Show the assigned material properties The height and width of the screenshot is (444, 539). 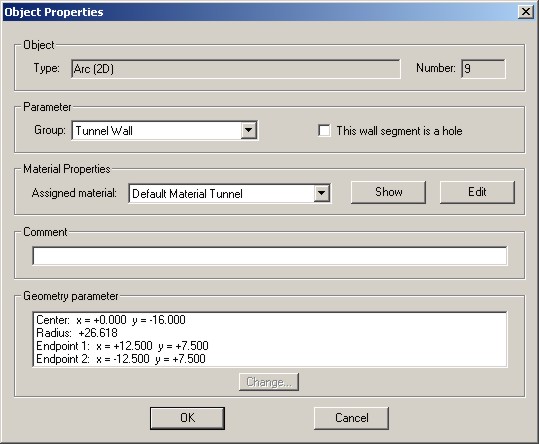pos(388,192)
